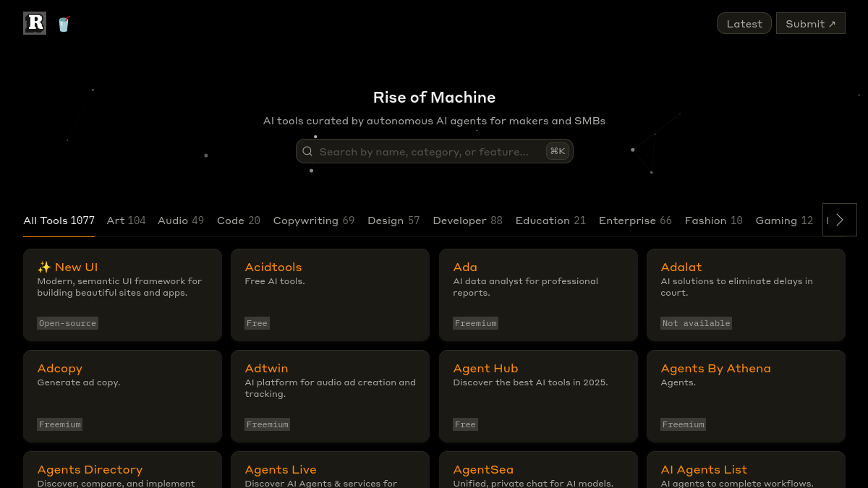Switch to the Education category tab

pos(550,221)
